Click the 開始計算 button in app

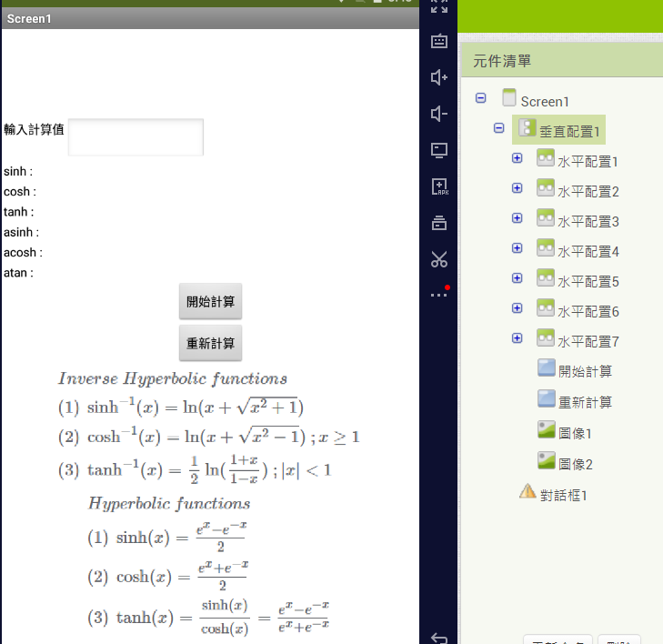tap(211, 301)
